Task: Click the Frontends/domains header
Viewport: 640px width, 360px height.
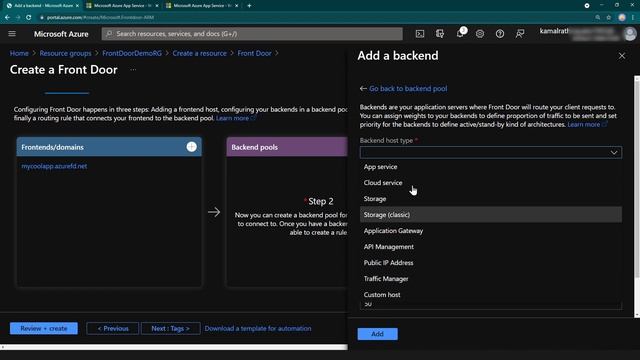Action: [x=109, y=147]
